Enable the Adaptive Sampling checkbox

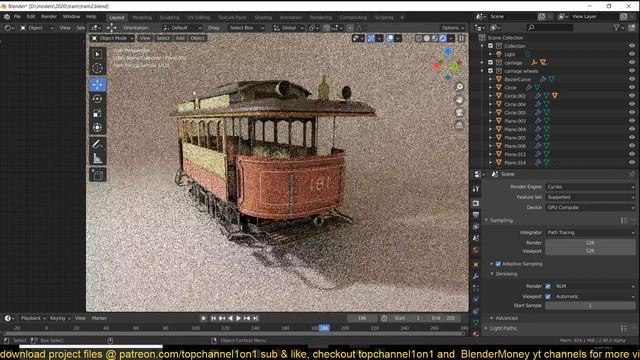point(498,264)
